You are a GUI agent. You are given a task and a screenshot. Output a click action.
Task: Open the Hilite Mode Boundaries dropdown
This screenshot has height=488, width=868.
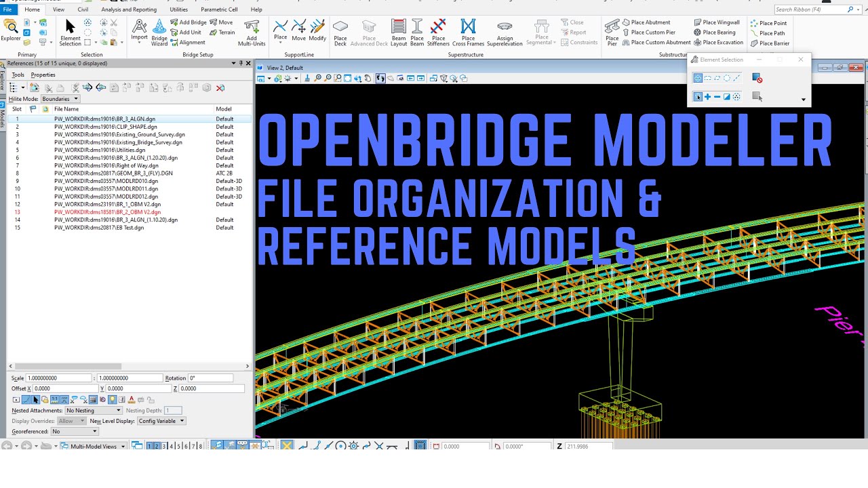click(60, 99)
